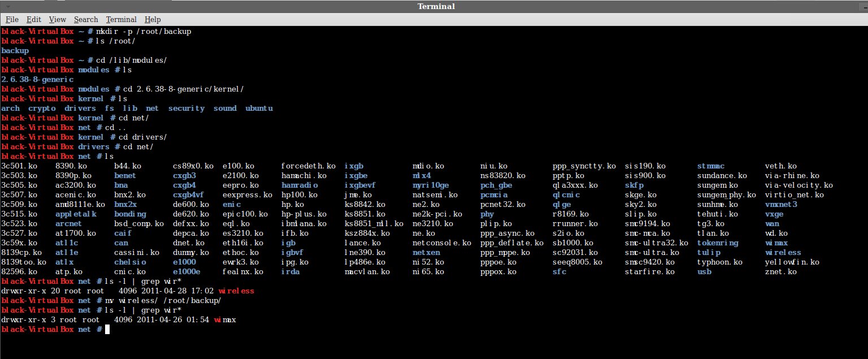868x359 pixels.
Task: Open the Edit menu
Action: point(33,19)
